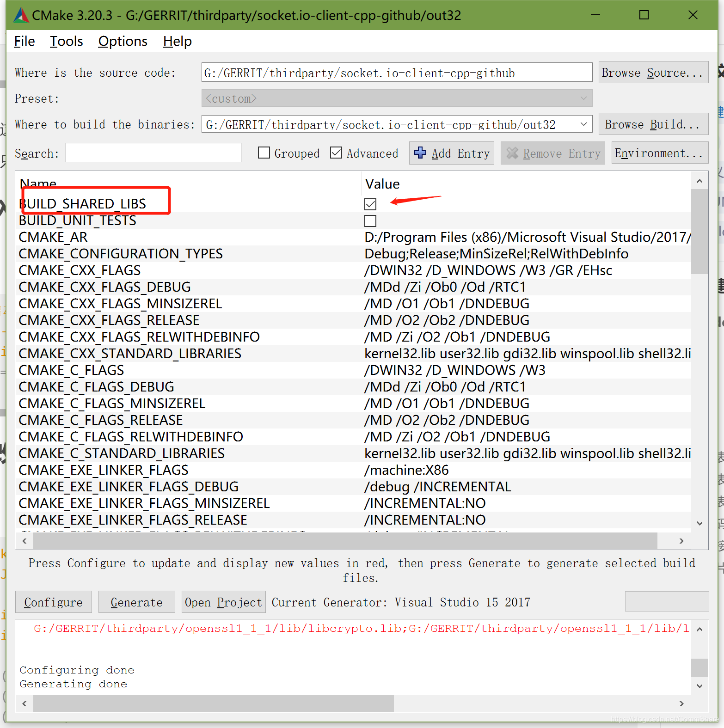Open the File menu

24,41
